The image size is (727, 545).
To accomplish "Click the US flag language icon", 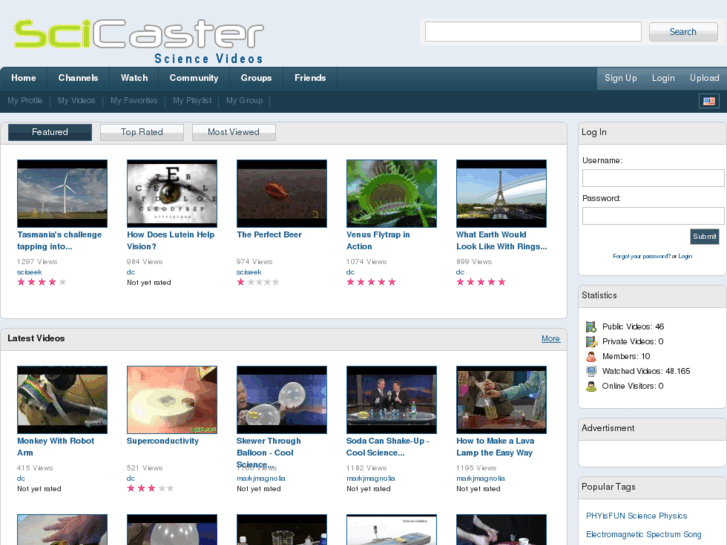I will coord(709,101).
